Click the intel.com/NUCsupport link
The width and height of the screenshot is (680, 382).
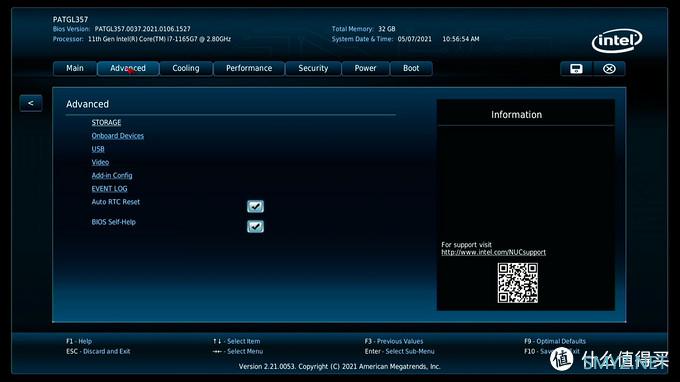(494, 252)
